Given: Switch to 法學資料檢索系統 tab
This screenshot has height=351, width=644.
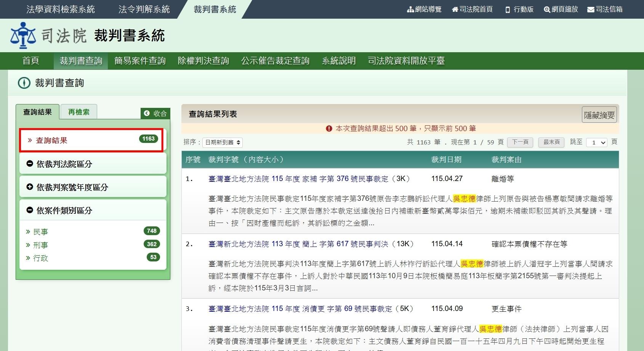Looking at the screenshot, I should (61, 9).
